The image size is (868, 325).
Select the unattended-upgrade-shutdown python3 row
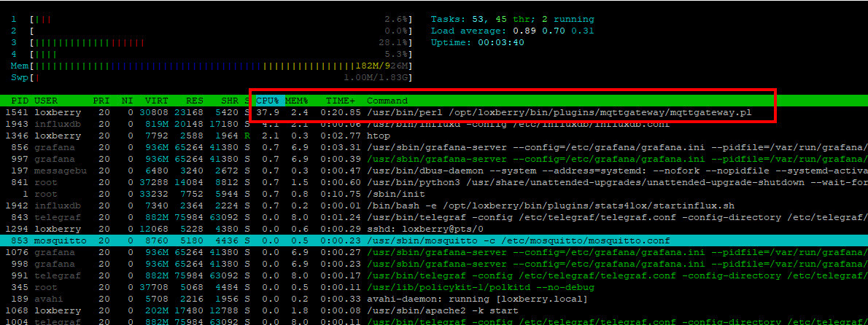tap(434, 182)
